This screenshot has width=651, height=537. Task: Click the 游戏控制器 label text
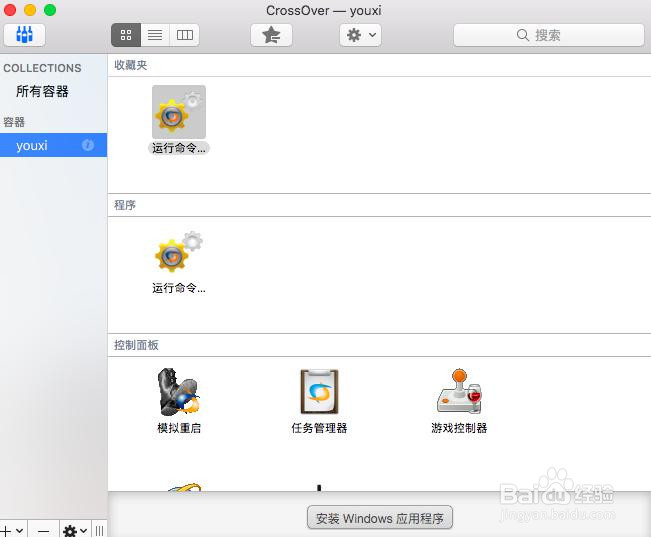click(459, 428)
